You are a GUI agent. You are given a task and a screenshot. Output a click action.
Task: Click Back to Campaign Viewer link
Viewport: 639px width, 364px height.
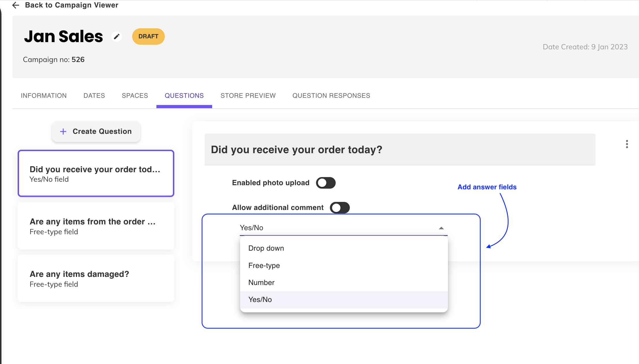pyautogui.click(x=72, y=5)
